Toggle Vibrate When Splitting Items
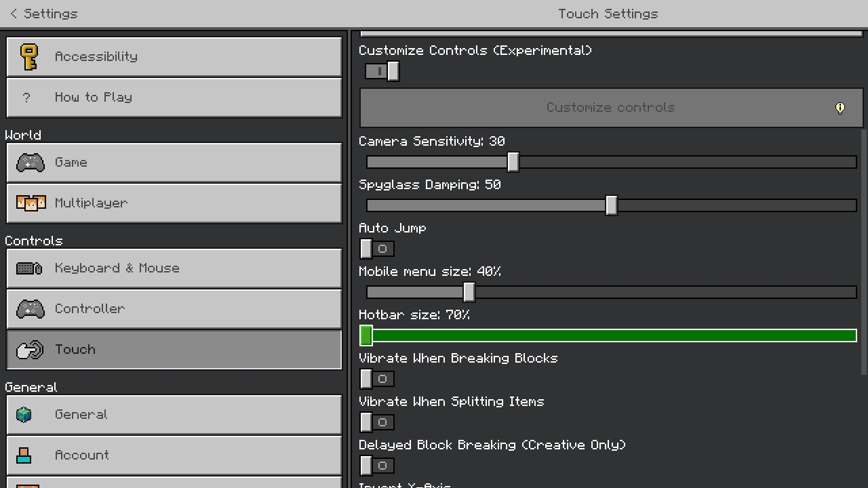This screenshot has width=868, height=488. coord(377,422)
